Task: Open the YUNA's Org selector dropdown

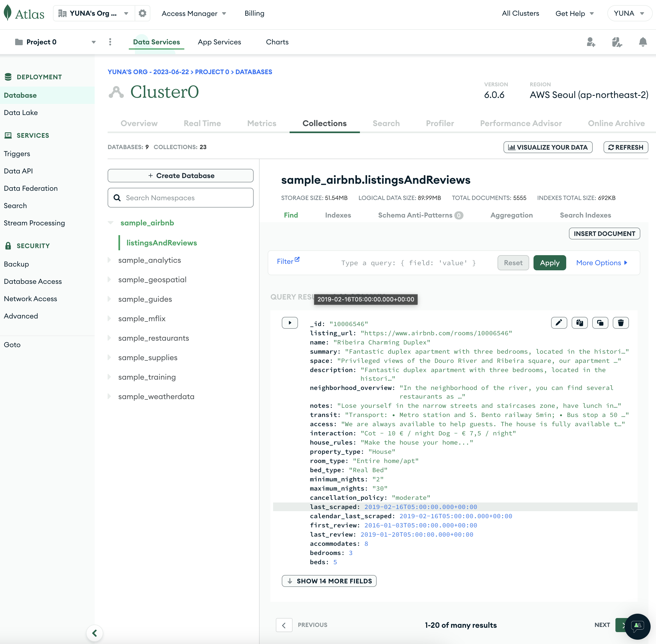Action: click(x=94, y=14)
